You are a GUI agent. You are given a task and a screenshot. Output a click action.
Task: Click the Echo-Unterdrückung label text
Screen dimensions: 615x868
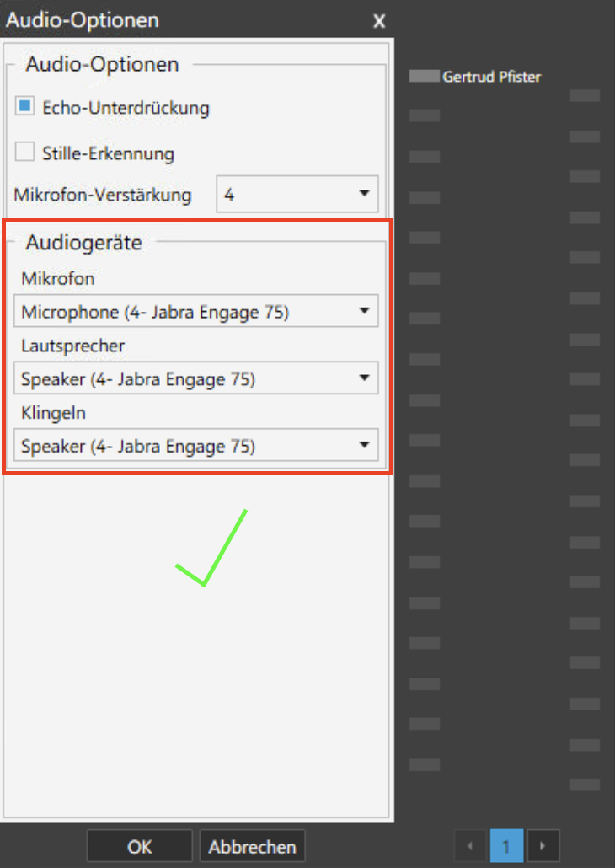[126, 108]
